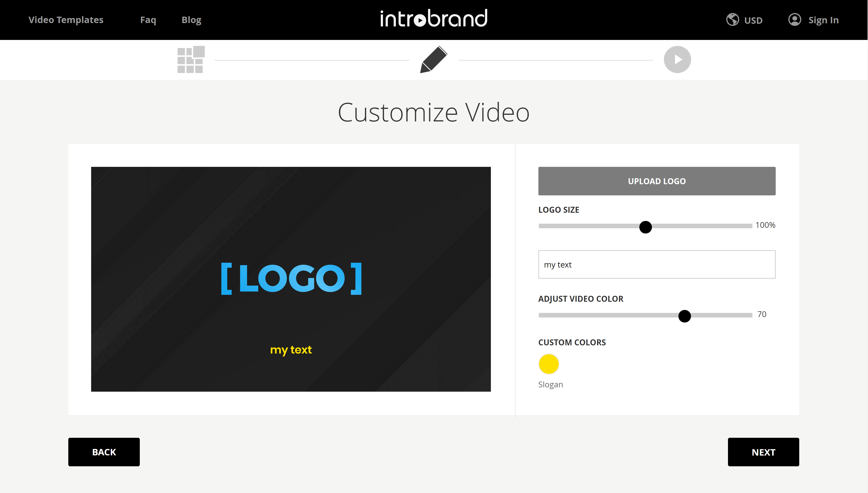Click the yellow slogan text in preview
Image resolution: width=868 pixels, height=493 pixels.
(291, 350)
